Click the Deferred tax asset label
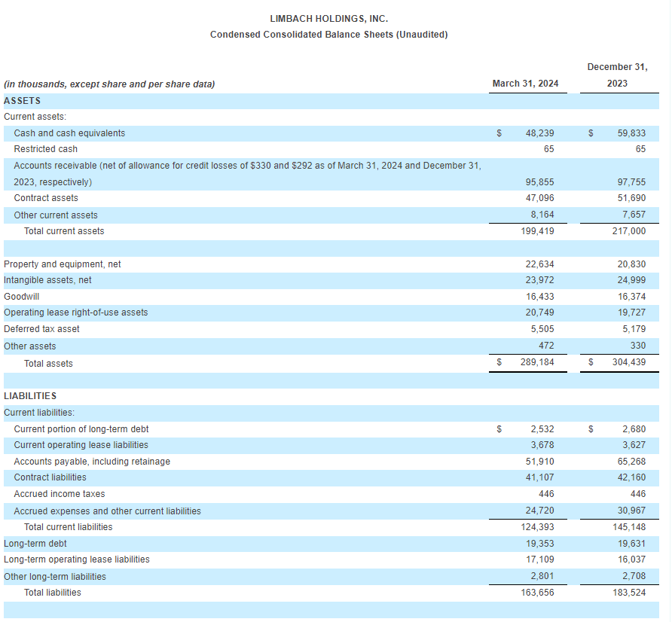The width and height of the screenshot is (672, 622). (x=41, y=329)
